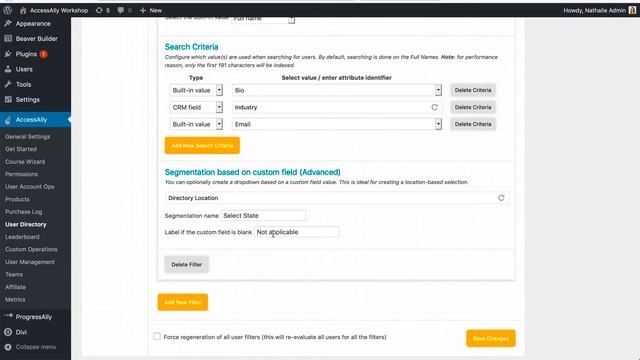Refresh the Industry CRM field list
Image resolution: width=640 pixels, height=360 pixels.
tap(434, 107)
